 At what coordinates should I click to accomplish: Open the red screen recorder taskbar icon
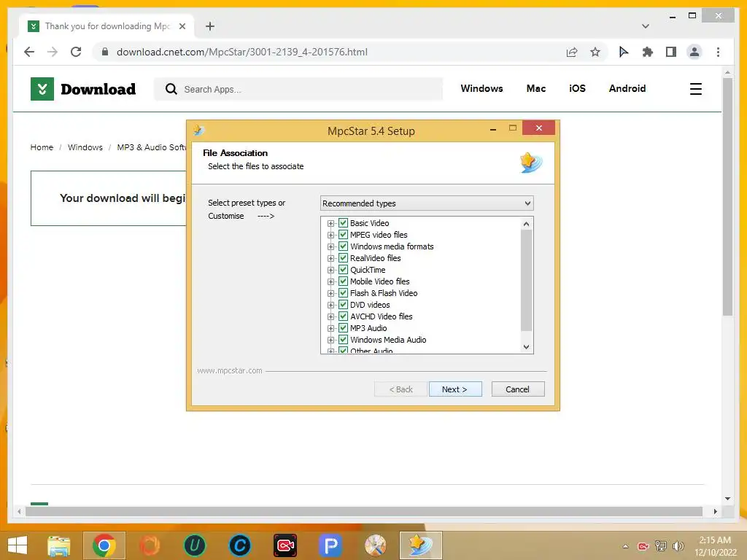click(x=285, y=545)
